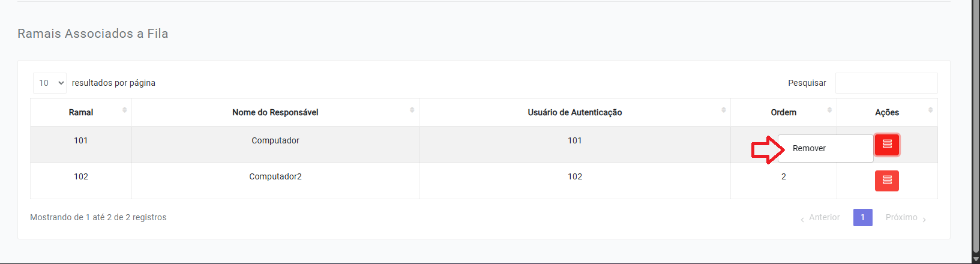Go to Próximo page
980x264 pixels.
click(906, 218)
